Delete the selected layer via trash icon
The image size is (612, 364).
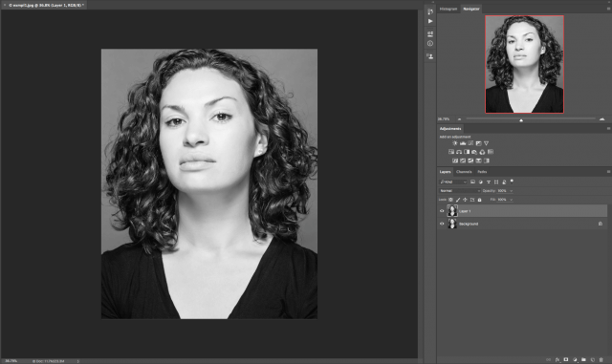pyautogui.click(x=601, y=360)
